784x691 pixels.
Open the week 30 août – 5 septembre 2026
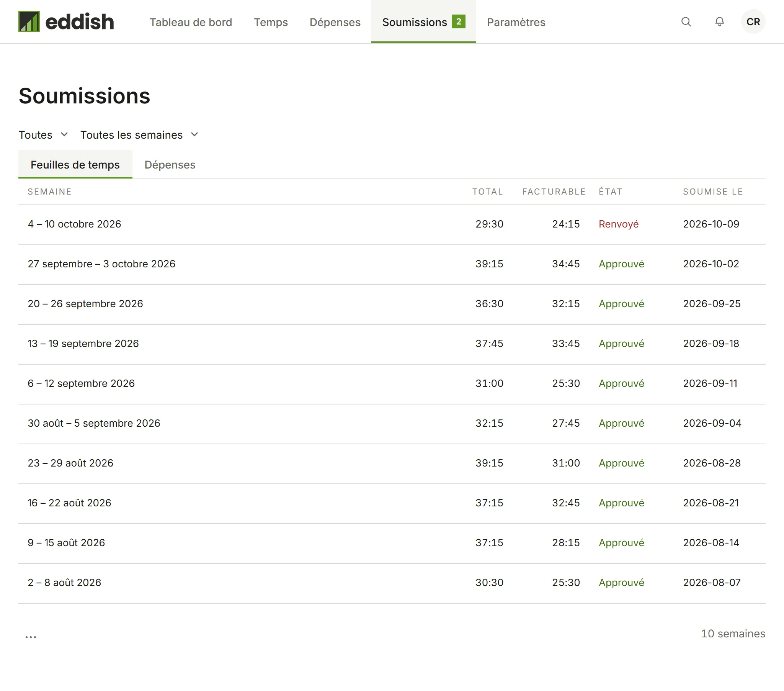click(x=392, y=424)
